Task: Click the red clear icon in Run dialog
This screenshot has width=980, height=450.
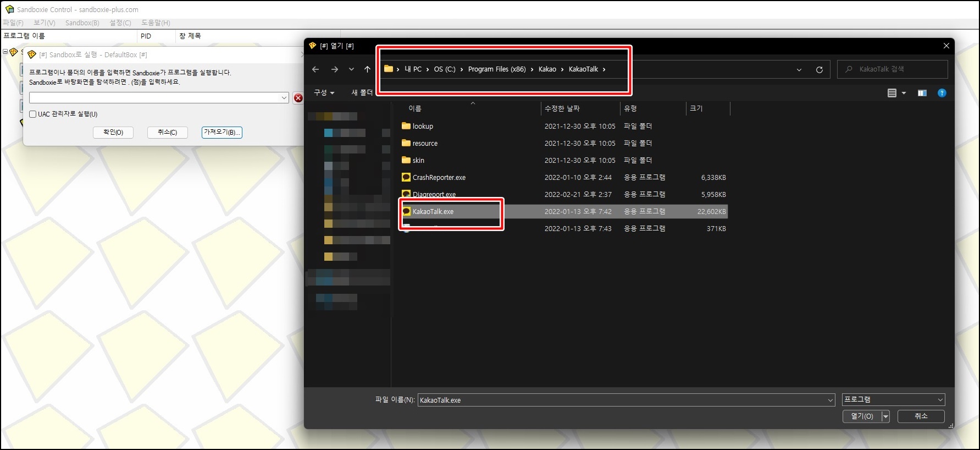Action: coord(298,98)
